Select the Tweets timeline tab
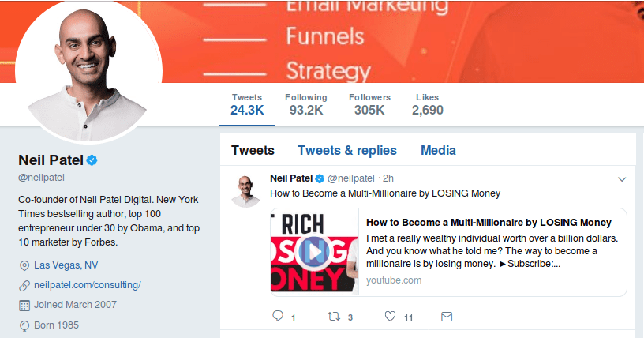644x338 pixels. pyautogui.click(x=253, y=150)
